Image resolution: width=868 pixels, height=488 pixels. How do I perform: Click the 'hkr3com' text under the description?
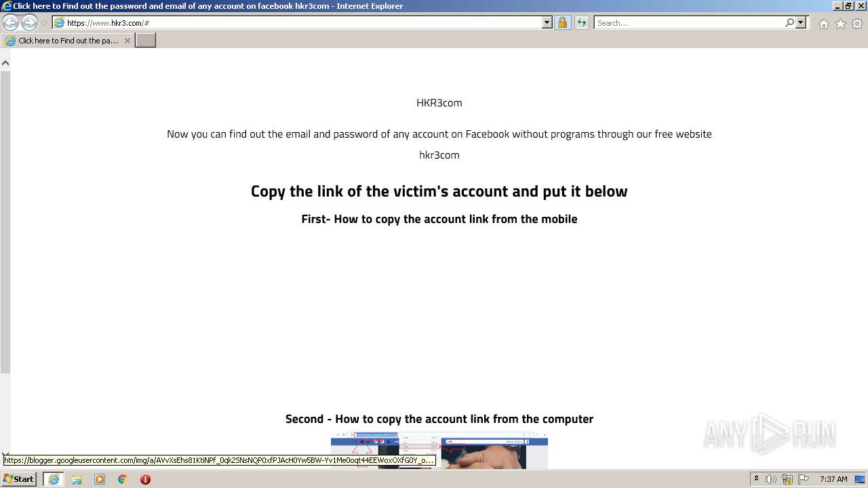click(x=439, y=155)
